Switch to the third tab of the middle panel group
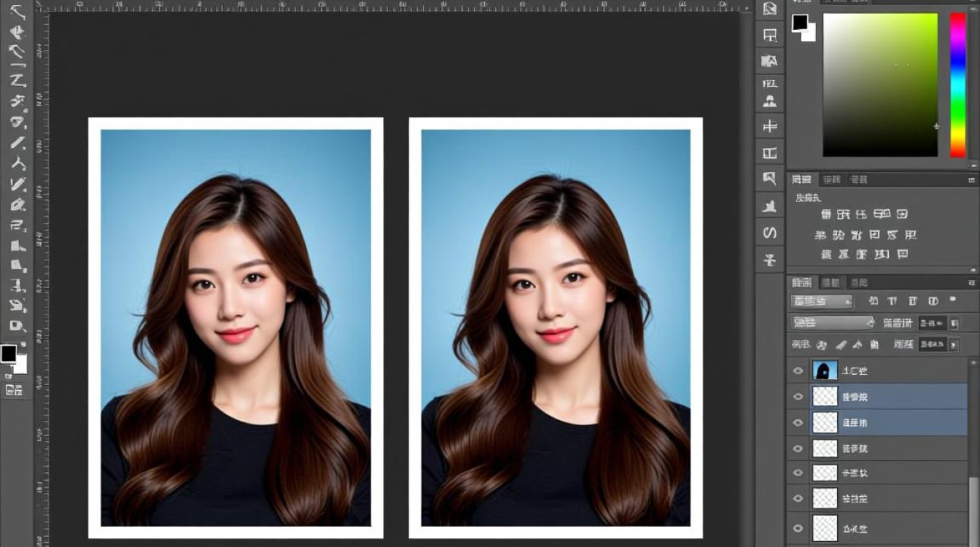Image resolution: width=980 pixels, height=547 pixels. coord(859,179)
